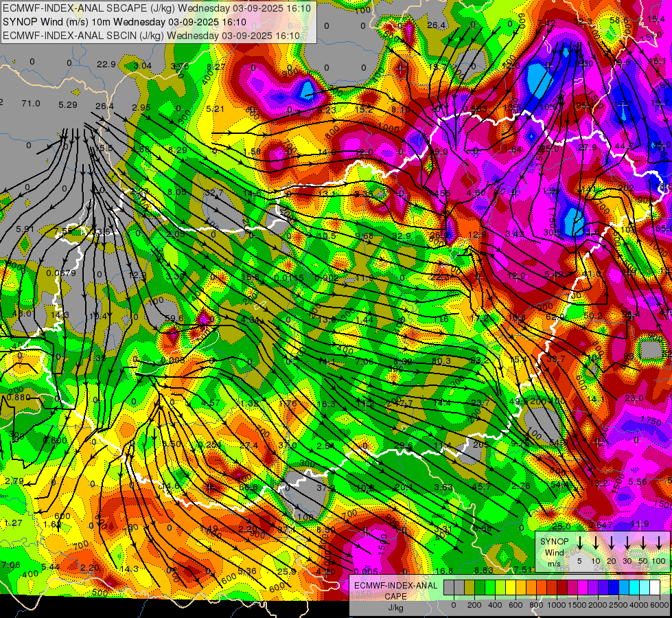The width and height of the screenshot is (672, 618).
Task: Click the station value 71.0
Action: [31, 104]
